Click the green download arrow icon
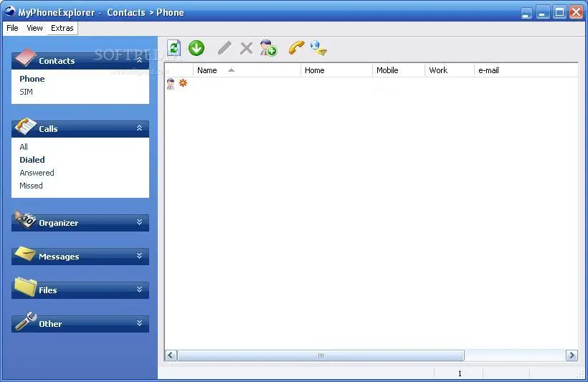This screenshot has height=382, width=588. pos(196,48)
